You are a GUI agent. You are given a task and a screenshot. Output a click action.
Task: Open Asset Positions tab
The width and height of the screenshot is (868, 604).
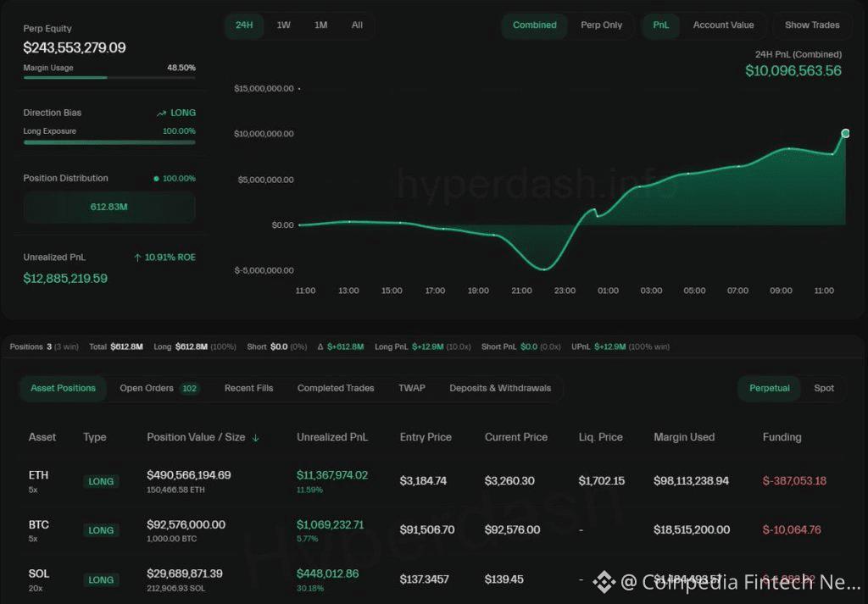point(63,388)
